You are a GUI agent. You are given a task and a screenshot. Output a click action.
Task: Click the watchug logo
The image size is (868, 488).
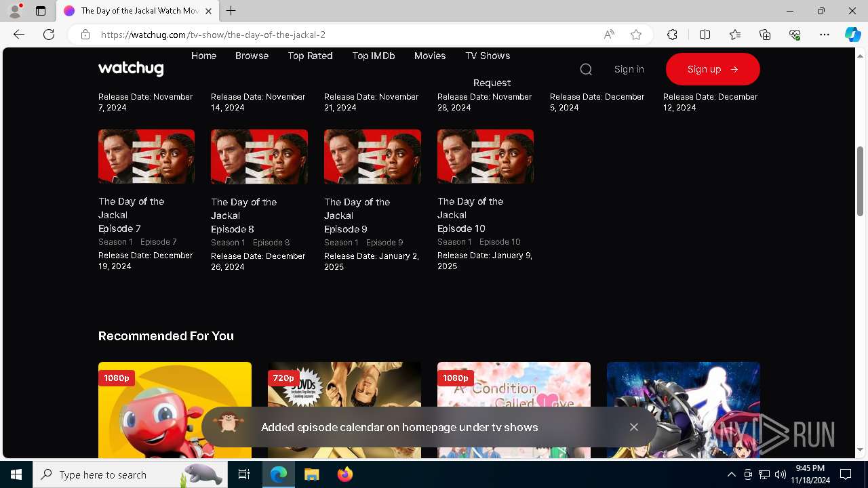[x=131, y=68]
